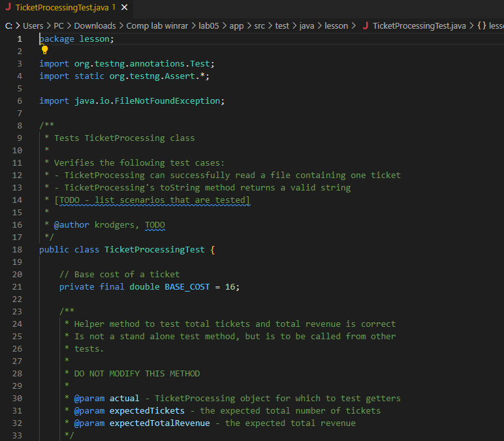Click line number 21 in gutter

point(17,287)
